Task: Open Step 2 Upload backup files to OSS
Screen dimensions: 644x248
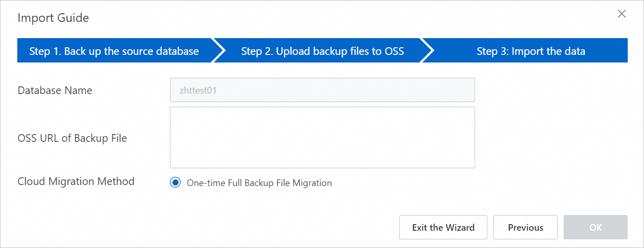Action: 323,51
